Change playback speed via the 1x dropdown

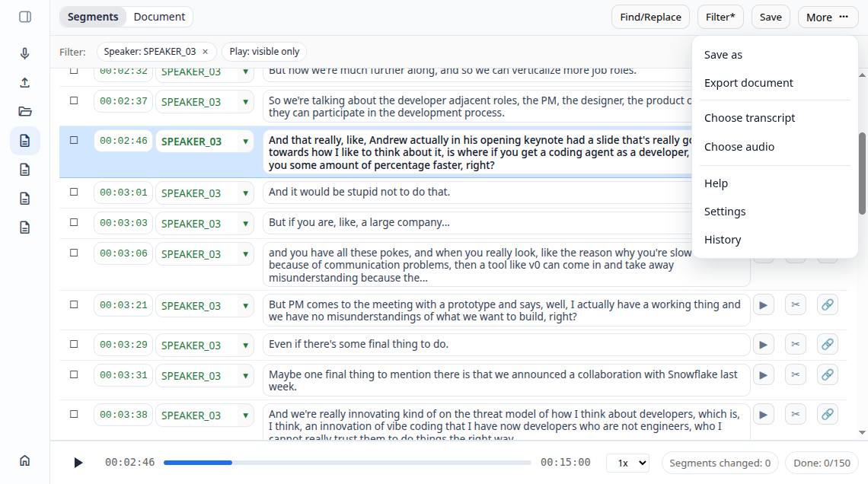click(627, 463)
